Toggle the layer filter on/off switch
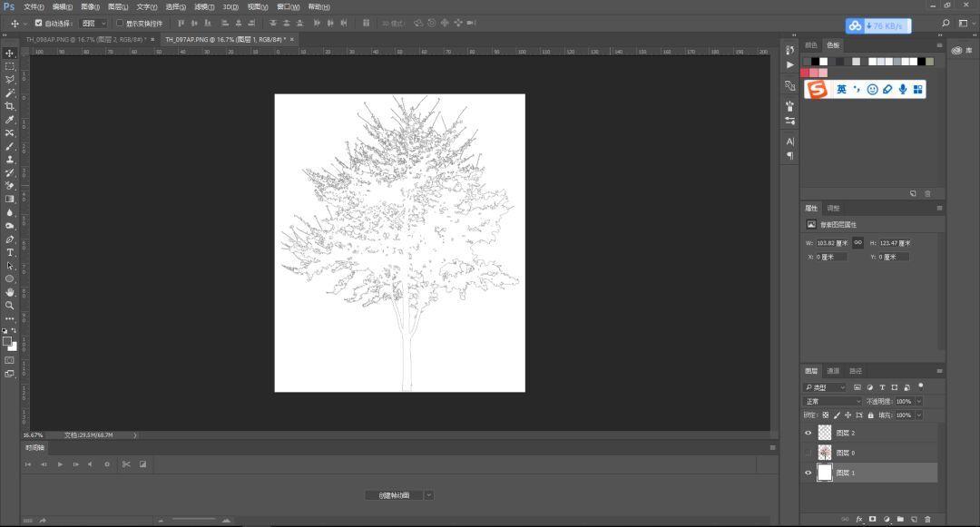Image resolution: width=980 pixels, height=527 pixels. pyautogui.click(x=921, y=387)
